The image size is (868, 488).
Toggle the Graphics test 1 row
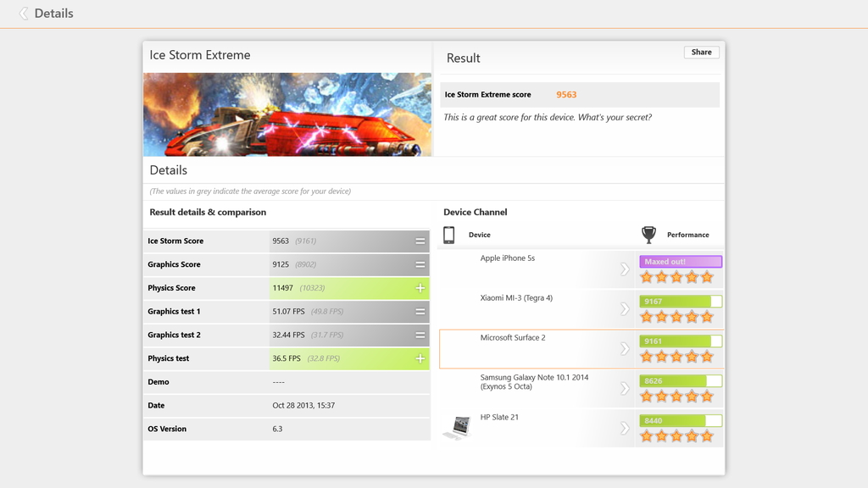tap(420, 312)
